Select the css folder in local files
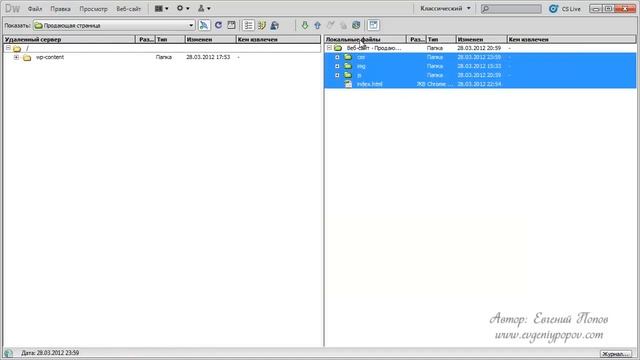This screenshot has width=640, height=360. click(x=480, y=57)
